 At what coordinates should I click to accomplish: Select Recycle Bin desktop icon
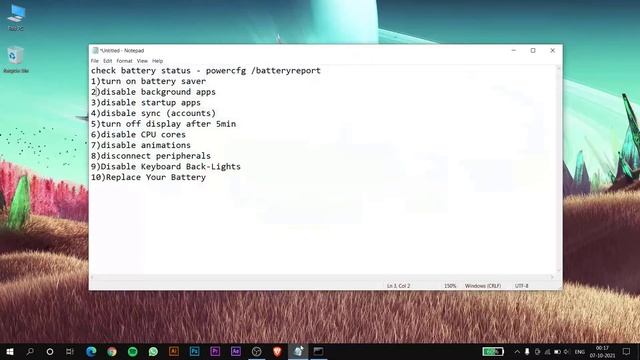coord(16,60)
